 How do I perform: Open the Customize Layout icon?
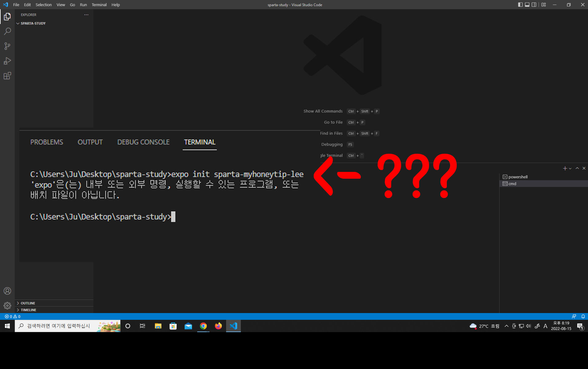click(544, 5)
